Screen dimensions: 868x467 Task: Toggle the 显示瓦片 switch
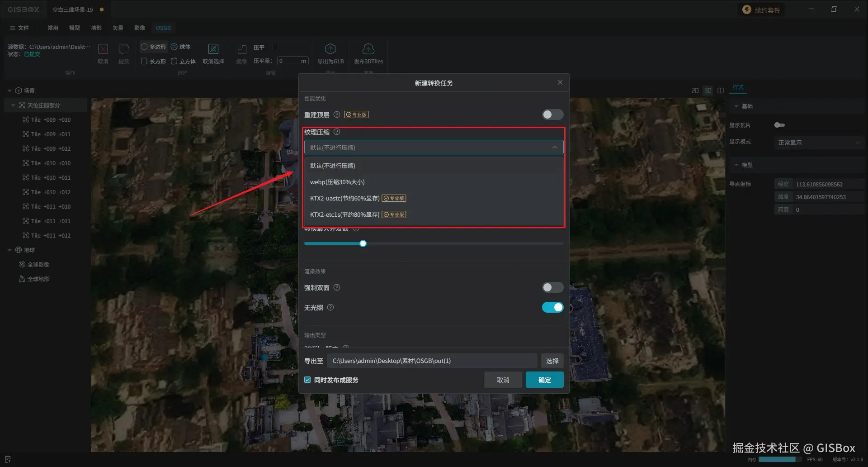pos(779,125)
